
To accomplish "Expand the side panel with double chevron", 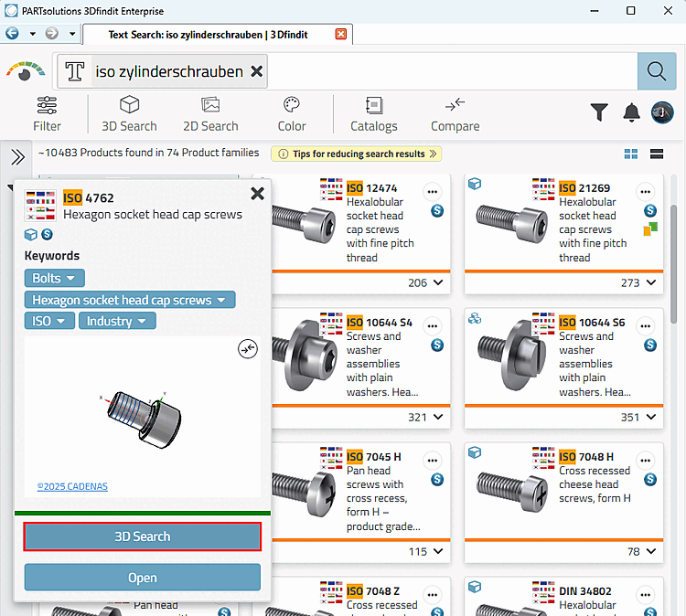I will [x=18, y=156].
